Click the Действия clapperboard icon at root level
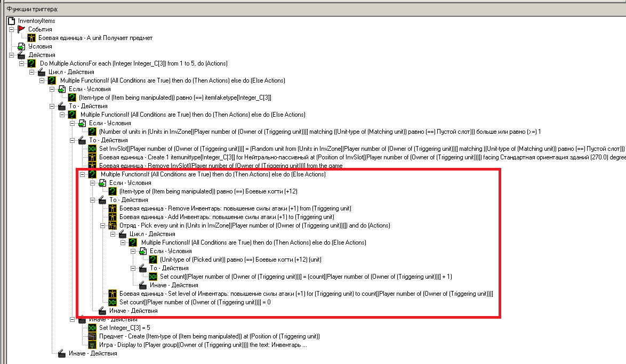The width and height of the screenshot is (626, 364). (x=21, y=55)
